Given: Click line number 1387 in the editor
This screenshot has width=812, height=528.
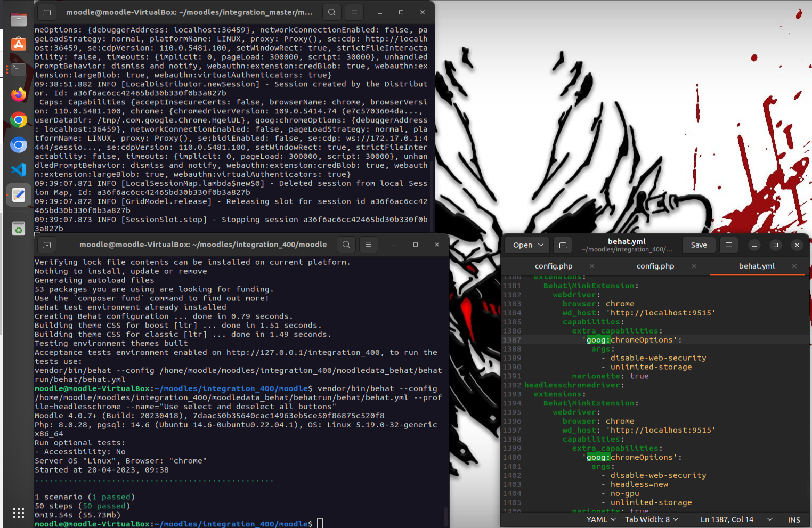Looking at the screenshot, I should coord(511,340).
